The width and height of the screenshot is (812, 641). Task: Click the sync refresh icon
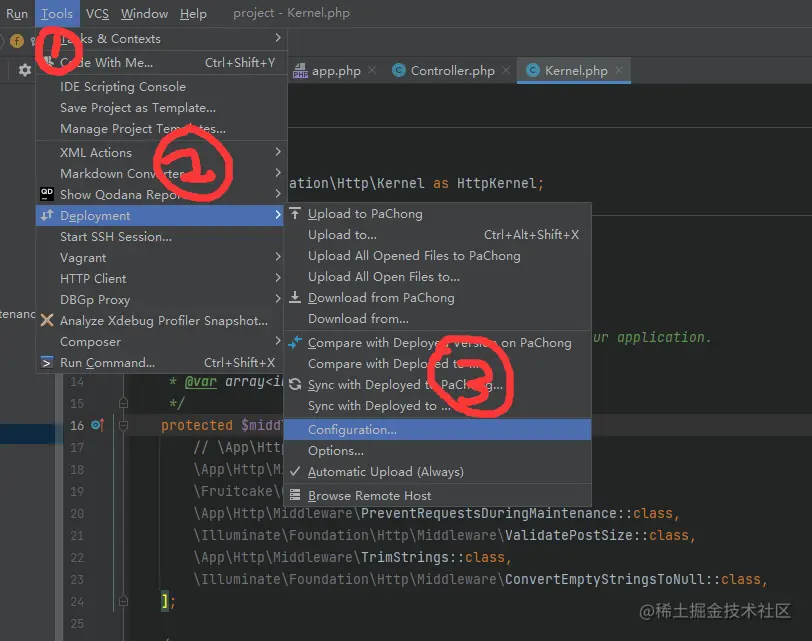(295, 384)
